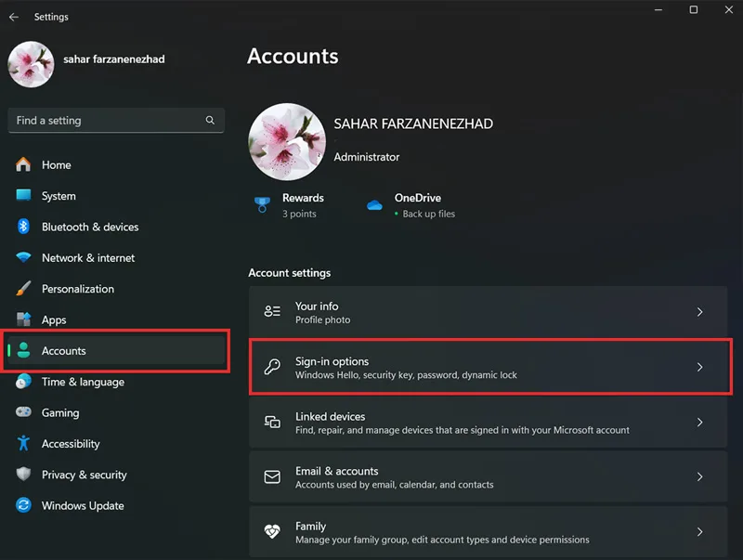
Task: Go to System settings
Action: tap(116, 196)
